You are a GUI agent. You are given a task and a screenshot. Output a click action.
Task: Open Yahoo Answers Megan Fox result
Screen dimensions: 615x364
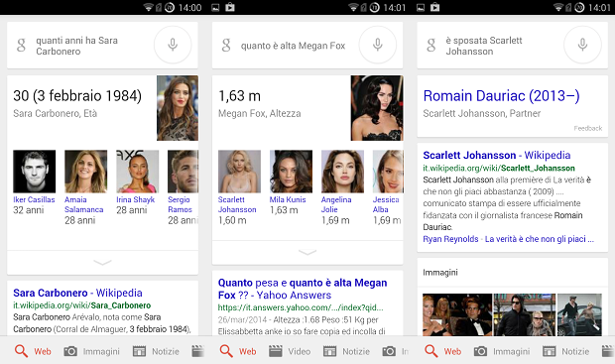(x=303, y=289)
